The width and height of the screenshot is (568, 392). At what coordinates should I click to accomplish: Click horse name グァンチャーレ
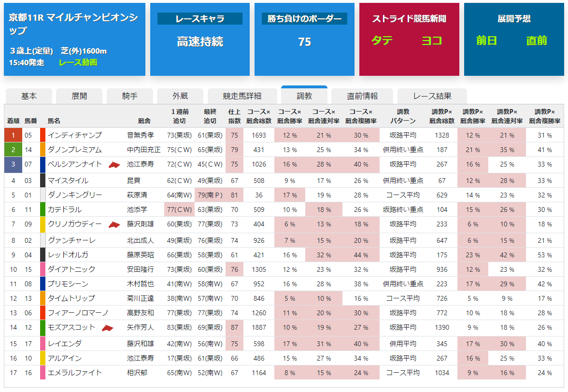tap(71, 240)
